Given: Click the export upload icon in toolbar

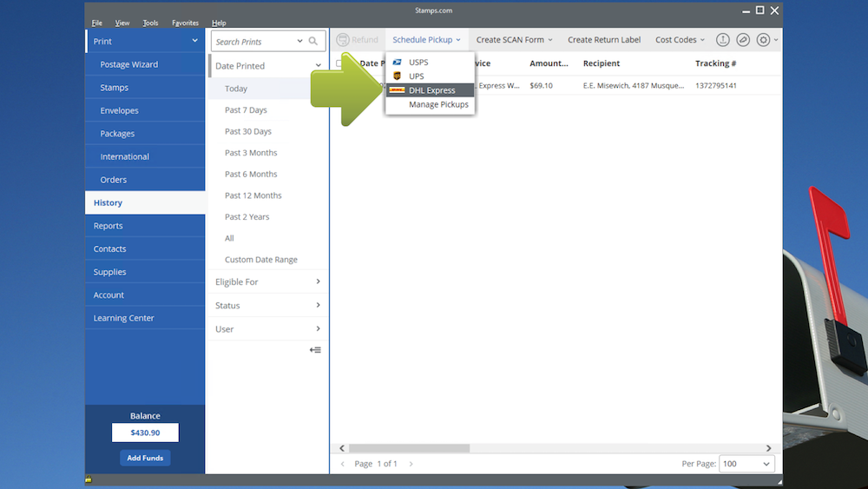Looking at the screenshot, I should coord(722,40).
